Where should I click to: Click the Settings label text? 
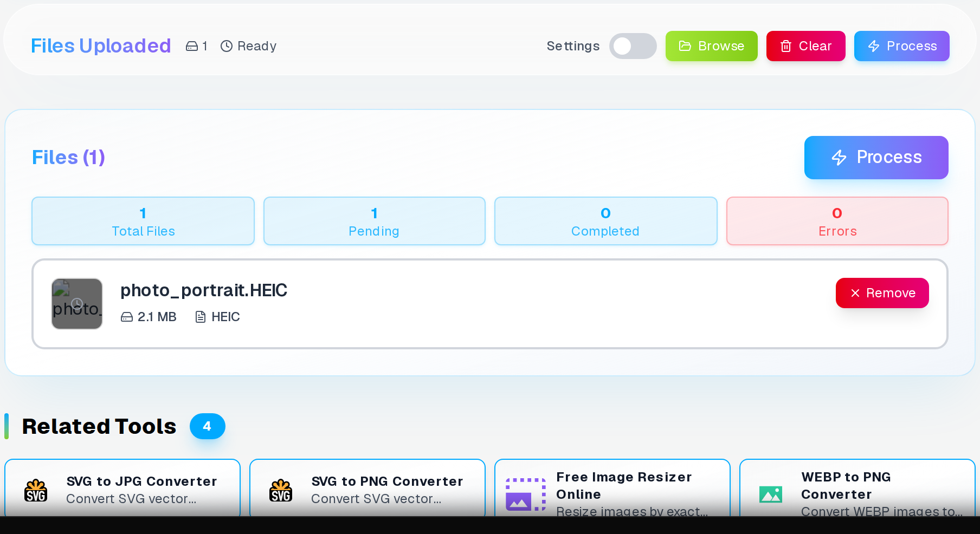[x=573, y=46]
